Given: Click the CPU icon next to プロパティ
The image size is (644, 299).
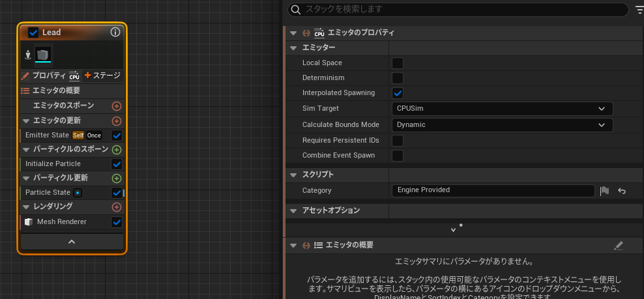Looking at the screenshot, I should tap(74, 76).
